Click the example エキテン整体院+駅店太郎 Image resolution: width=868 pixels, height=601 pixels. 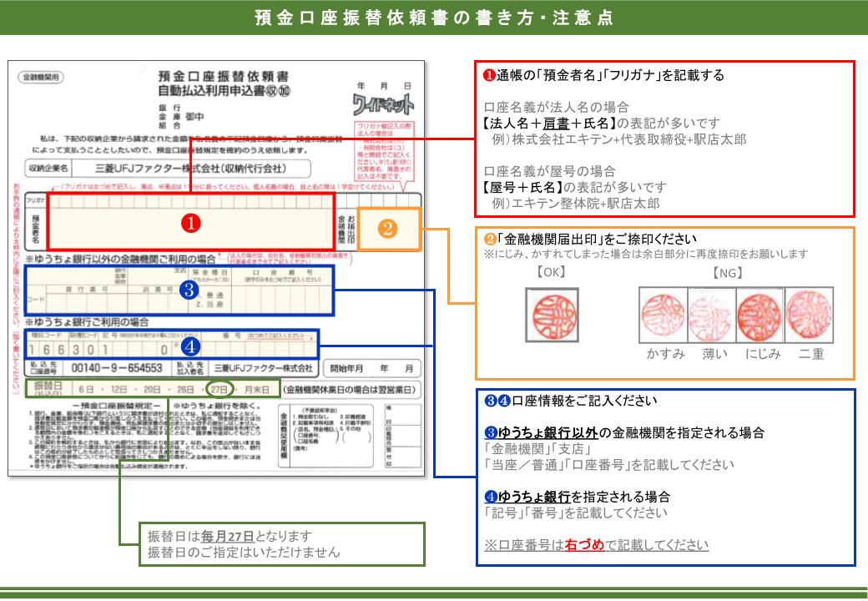(x=586, y=203)
